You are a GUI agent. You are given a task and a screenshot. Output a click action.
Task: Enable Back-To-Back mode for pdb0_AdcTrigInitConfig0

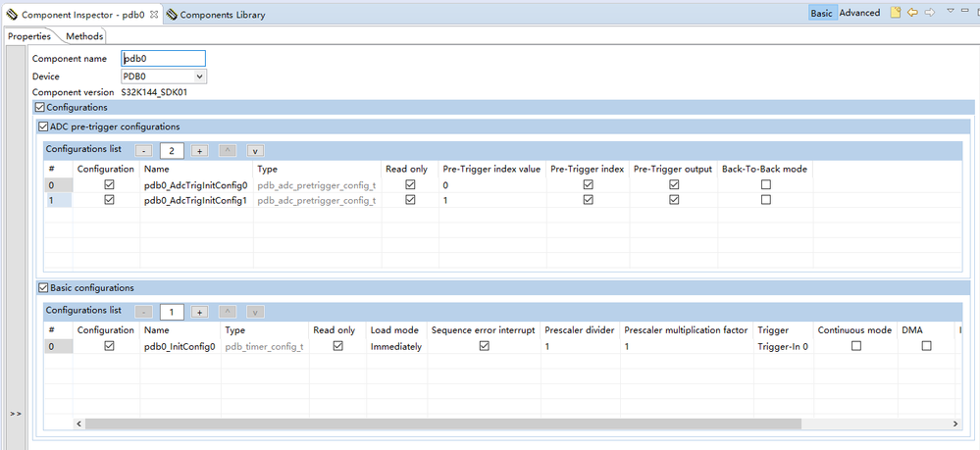(765, 185)
